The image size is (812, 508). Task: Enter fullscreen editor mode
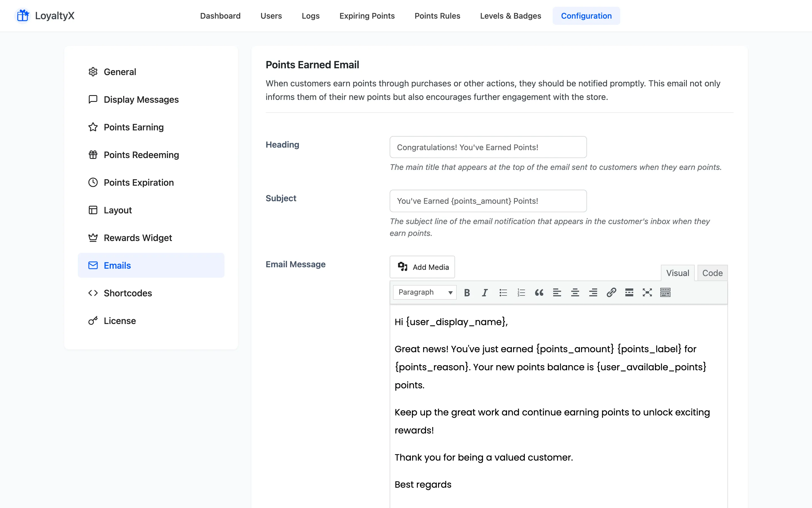pyautogui.click(x=647, y=292)
